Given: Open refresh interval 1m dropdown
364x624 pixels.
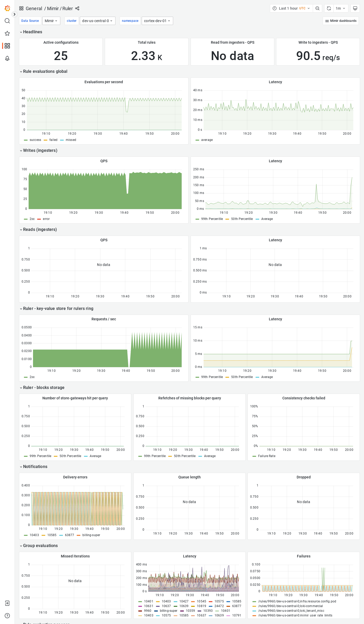Looking at the screenshot, I should (340, 8).
